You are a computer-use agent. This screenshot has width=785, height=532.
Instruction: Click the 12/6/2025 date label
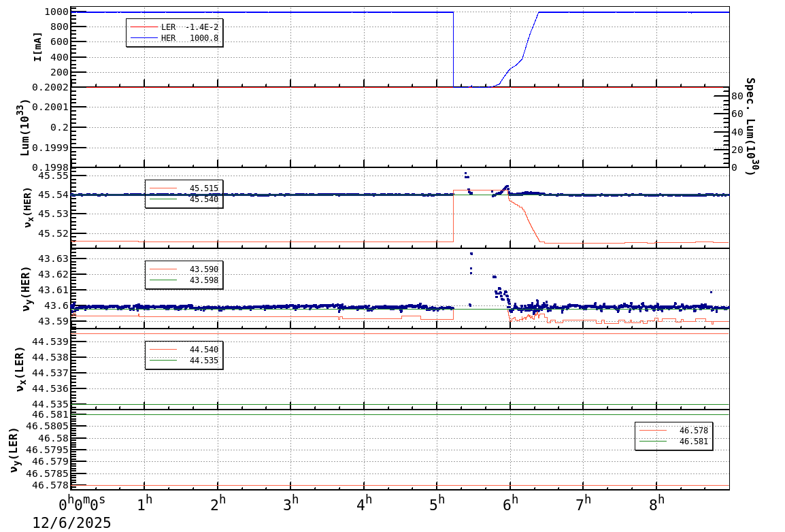pos(71,522)
